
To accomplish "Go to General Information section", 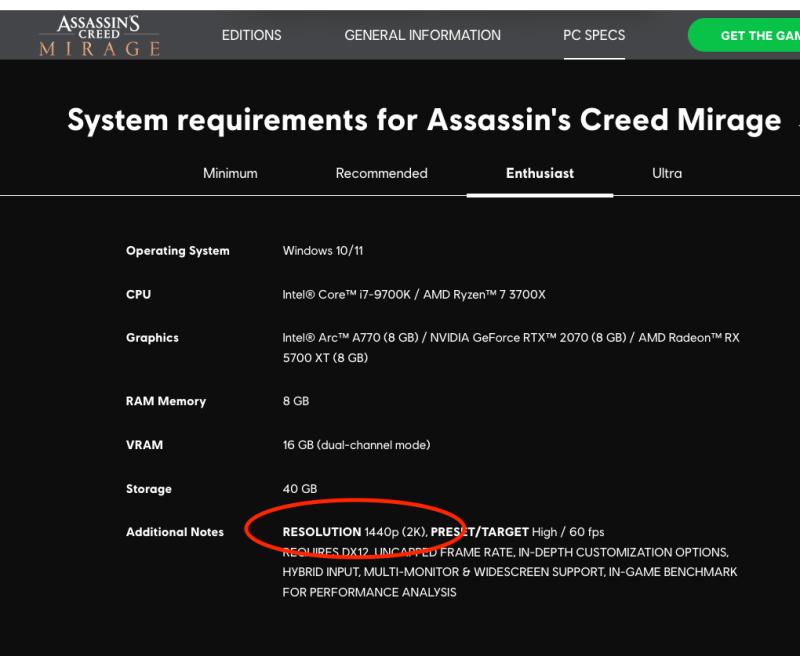I will tap(422, 35).
